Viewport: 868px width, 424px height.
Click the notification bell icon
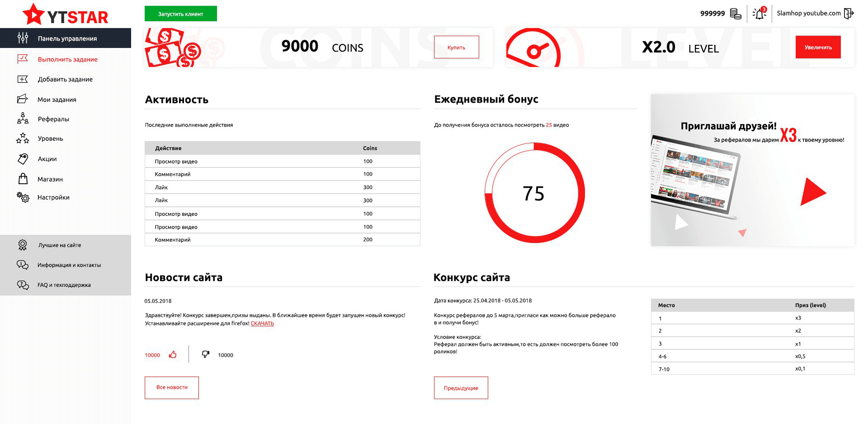pyautogui.click(x=759, y=14)
